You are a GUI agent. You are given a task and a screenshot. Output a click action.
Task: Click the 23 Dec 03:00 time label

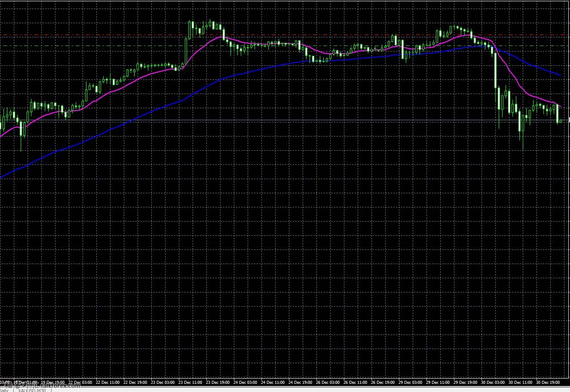[163, 383]
